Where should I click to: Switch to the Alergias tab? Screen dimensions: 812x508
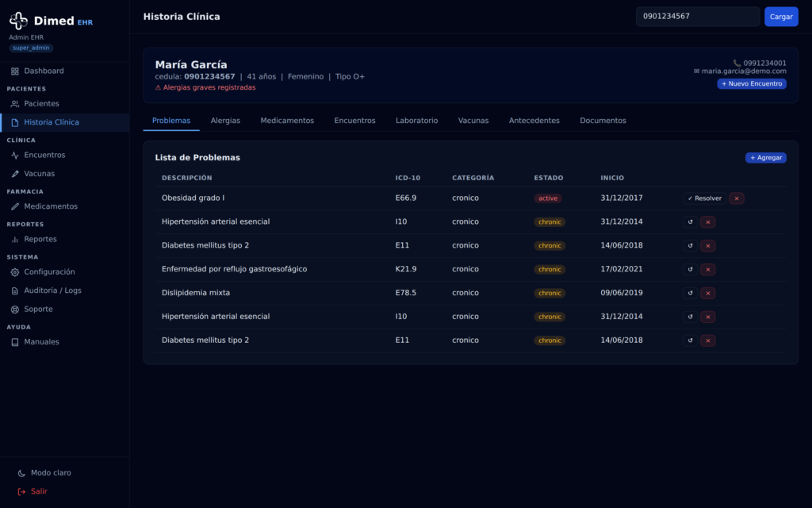coord(225,121)
